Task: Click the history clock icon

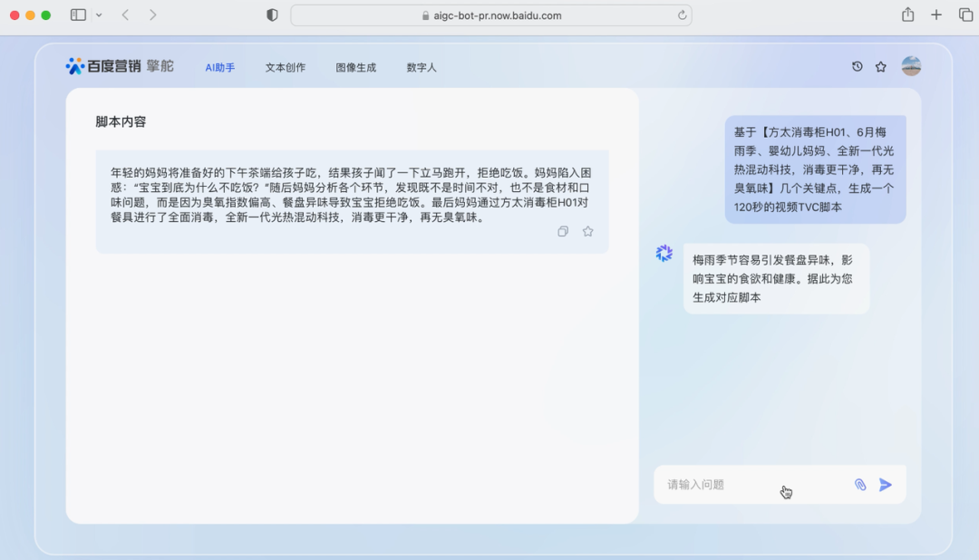Action: pyautogui.click(x=857, y=67)
